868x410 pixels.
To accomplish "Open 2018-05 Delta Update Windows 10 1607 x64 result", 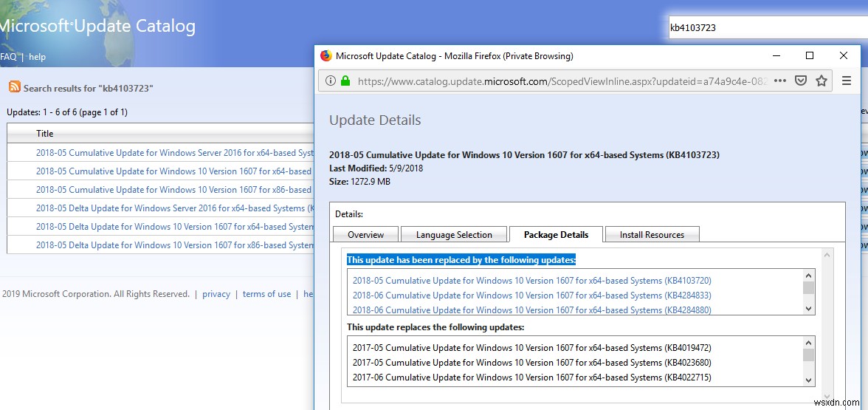I will coord(175,226).
